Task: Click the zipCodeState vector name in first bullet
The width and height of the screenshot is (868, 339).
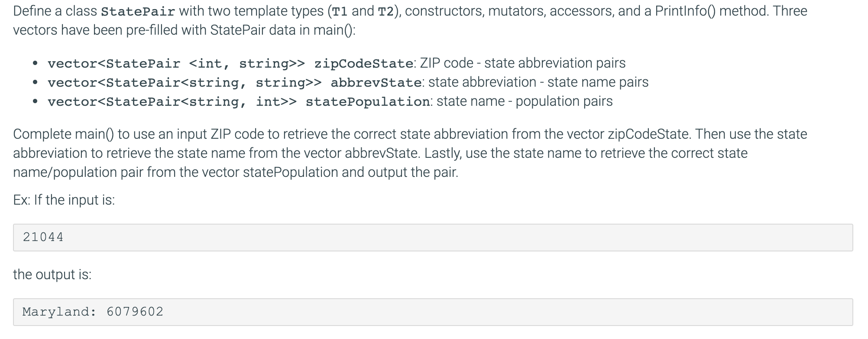Action: (363, 64)
